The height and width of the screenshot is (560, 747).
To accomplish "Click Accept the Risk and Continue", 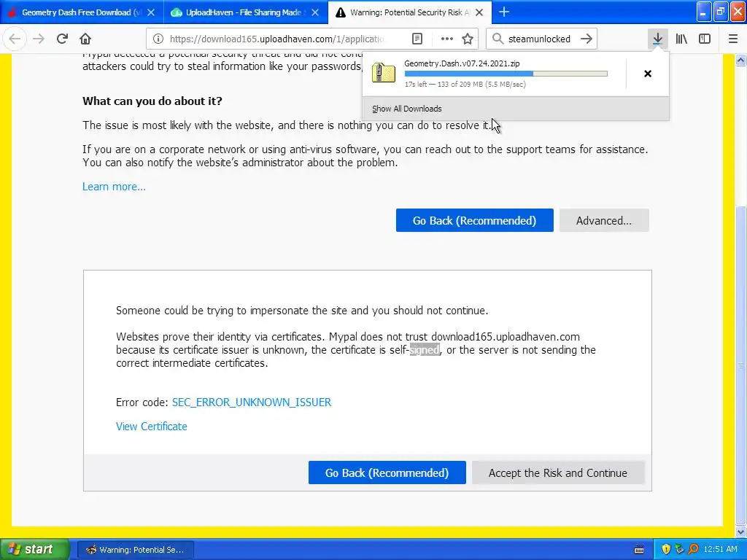I will click(x=558, y=472).
